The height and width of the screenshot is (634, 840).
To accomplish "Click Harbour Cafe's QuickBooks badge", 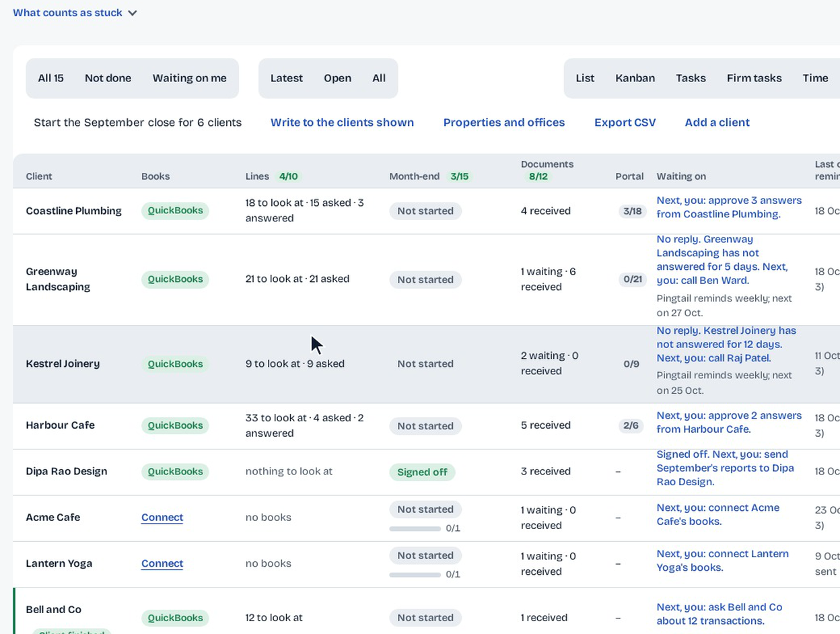I will [x=175, y=425].
